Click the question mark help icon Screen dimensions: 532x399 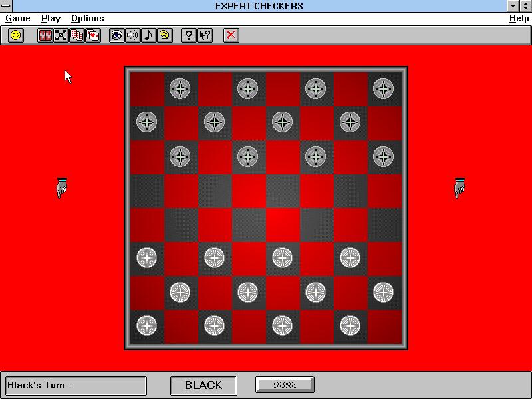click(189, 35)
